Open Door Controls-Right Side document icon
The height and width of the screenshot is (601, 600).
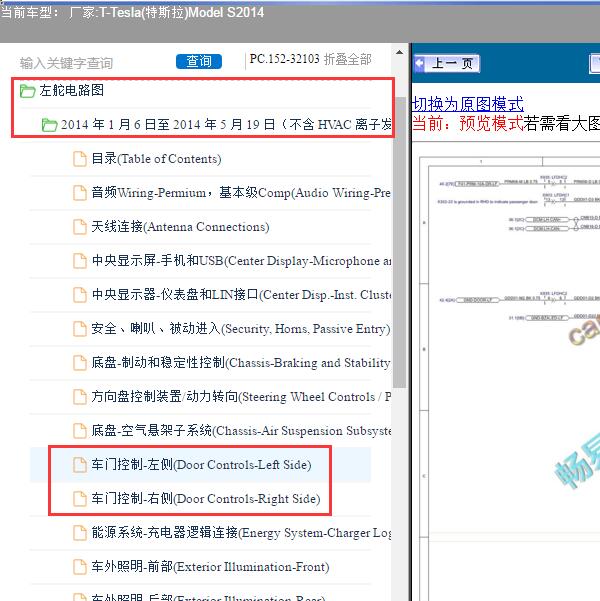pyautogui.click(x=80, y=499)
